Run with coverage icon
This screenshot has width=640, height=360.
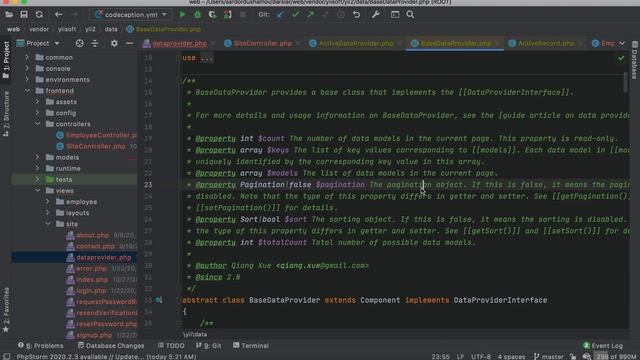tap(212, 15)
